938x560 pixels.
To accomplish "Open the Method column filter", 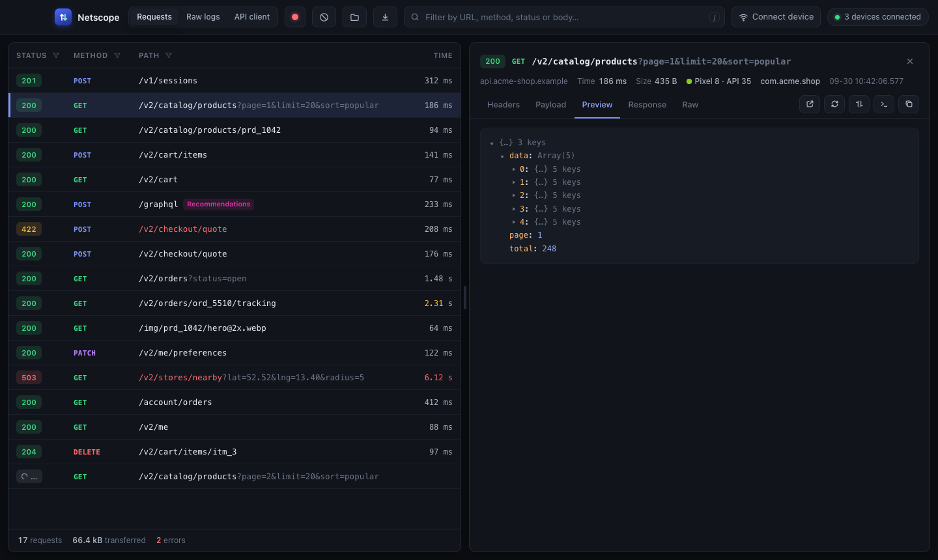I will click(x=117, y=55).
